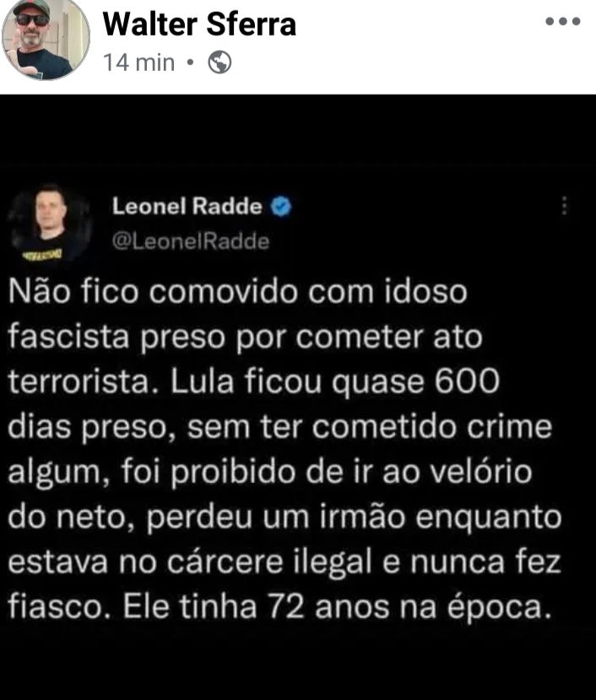Image resolution: width=596 pixels, height=700 pixels.
Task: Open the post via 14 min timestamp
Action: [x=138, y=62]
